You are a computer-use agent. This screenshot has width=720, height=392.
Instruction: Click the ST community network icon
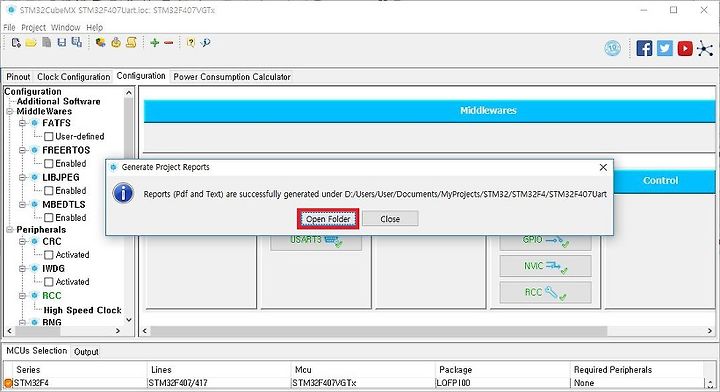705,48
